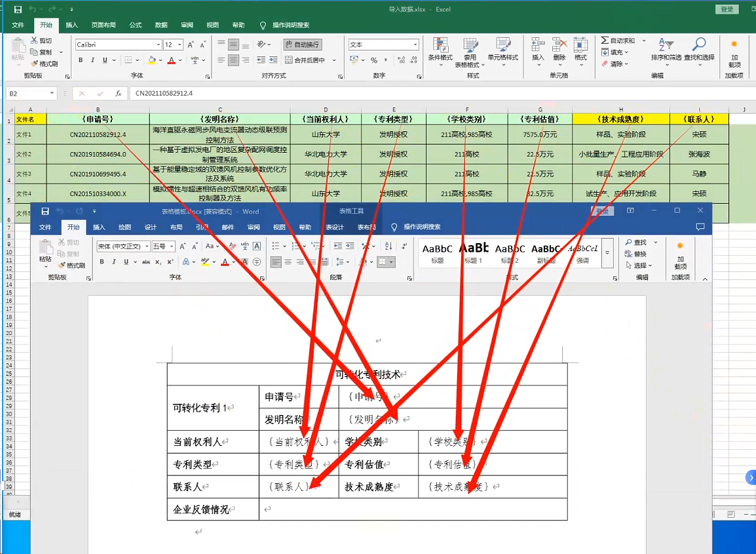Image resolution: width=756 pixels, height=554 pixels.
Task: Click Excel fill color bucket
Action: [151, 60]
